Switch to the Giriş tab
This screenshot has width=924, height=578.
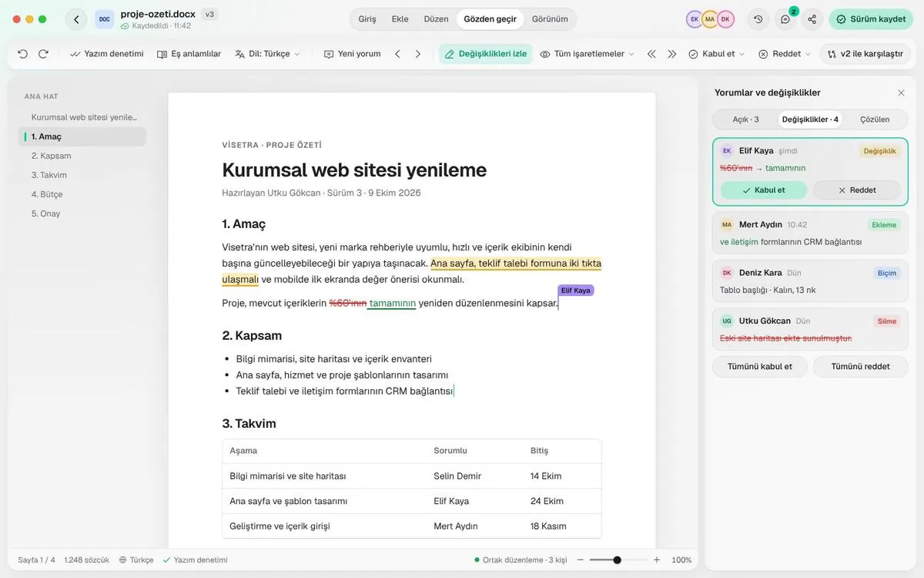[x=367, y=19]
